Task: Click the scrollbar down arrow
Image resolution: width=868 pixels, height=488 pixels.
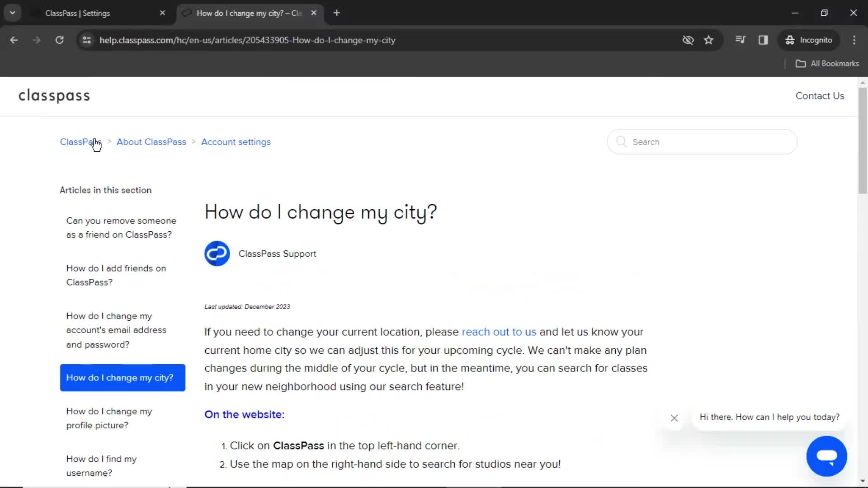Action: (862, 481)
